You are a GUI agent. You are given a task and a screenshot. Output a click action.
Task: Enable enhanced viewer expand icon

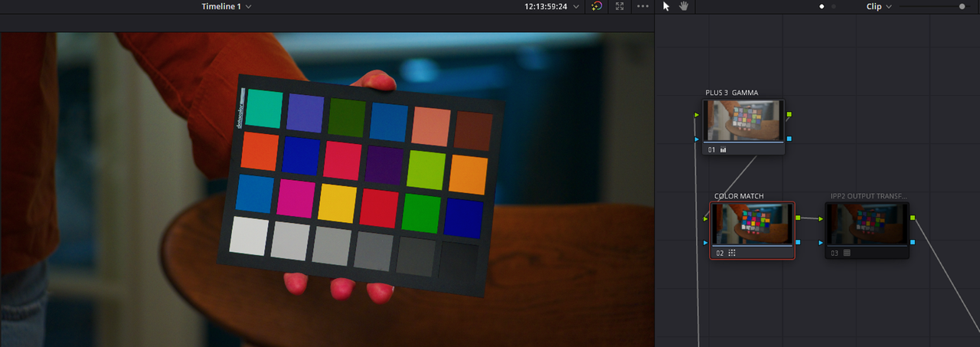click(x=619, y=6)
